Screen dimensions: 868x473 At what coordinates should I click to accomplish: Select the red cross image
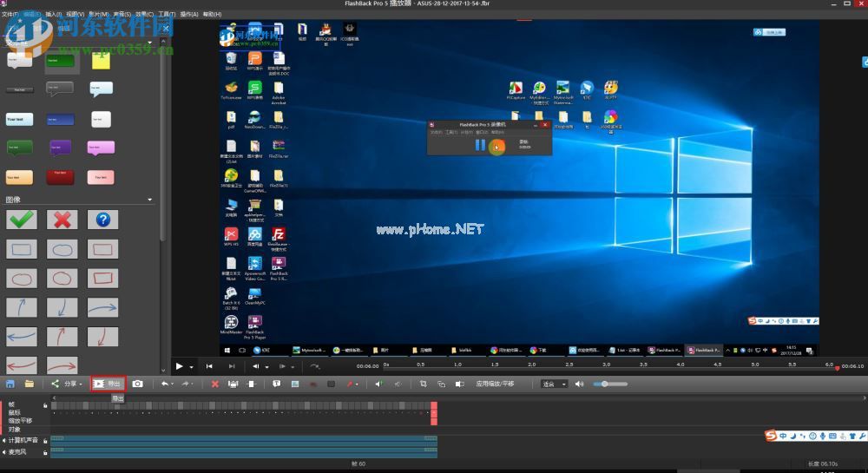point(62,220)
